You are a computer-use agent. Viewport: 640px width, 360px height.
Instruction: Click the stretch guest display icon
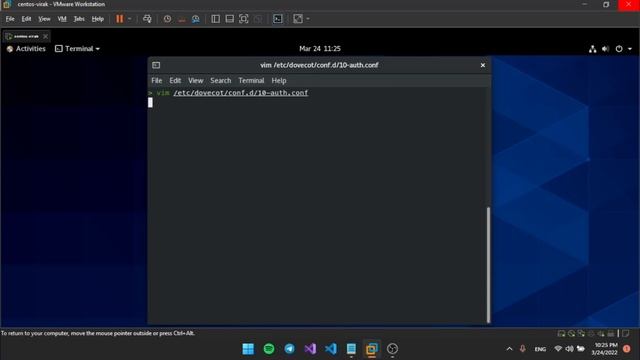[298, 19]
